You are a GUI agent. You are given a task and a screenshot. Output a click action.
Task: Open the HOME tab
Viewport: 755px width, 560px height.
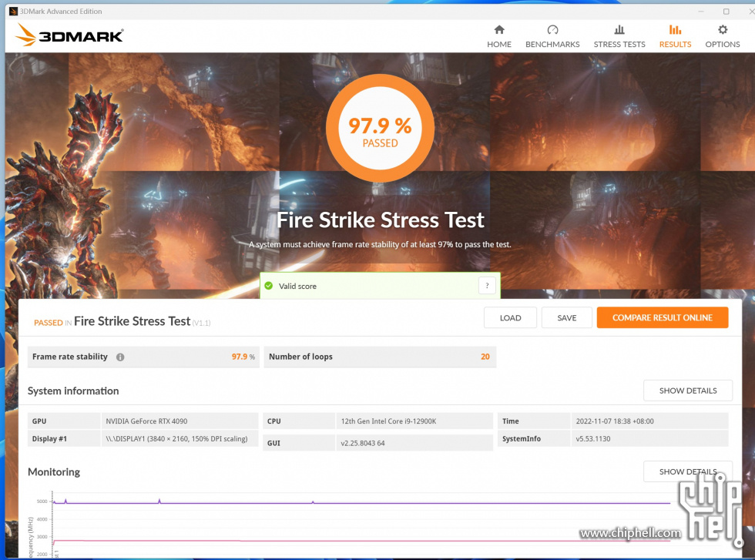coord(499,36)
